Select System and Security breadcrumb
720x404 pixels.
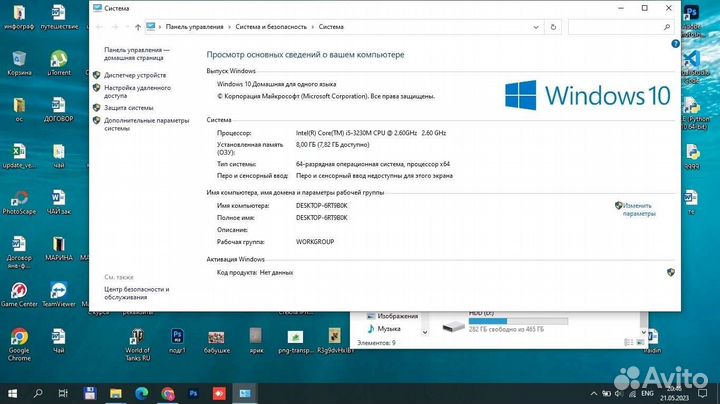(271, 27)
